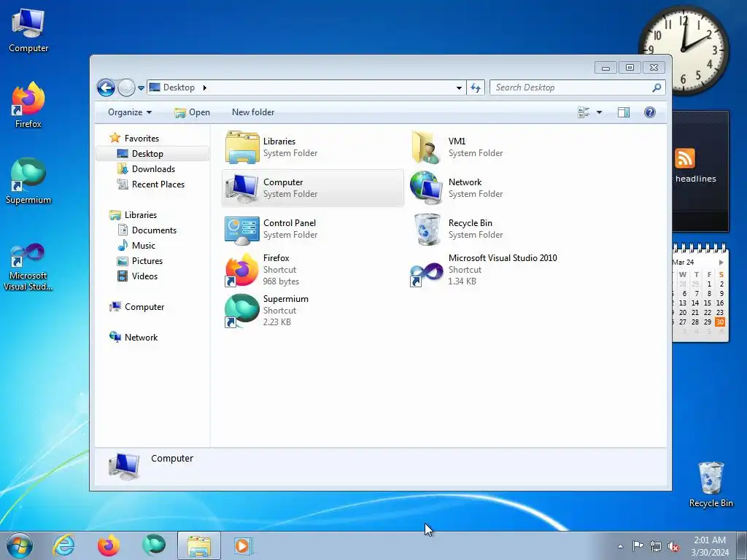Click the Open toolbar button
This screenshot has width=747, height=560.
click(193, 112)
